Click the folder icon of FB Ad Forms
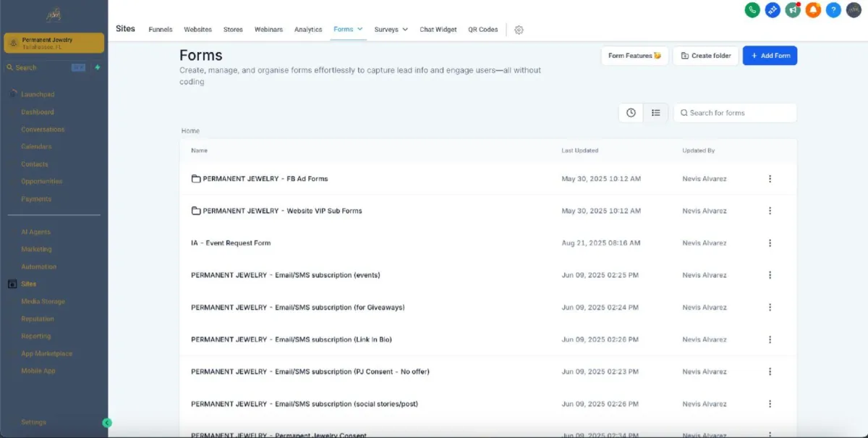 pyautogui.click(x=195, y=179)
